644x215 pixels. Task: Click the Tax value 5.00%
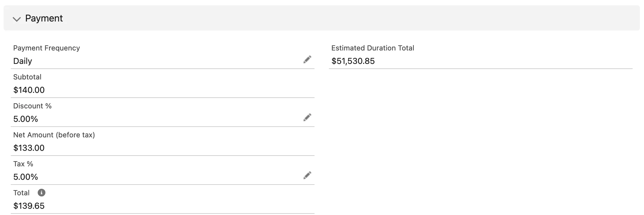(26, 177)
